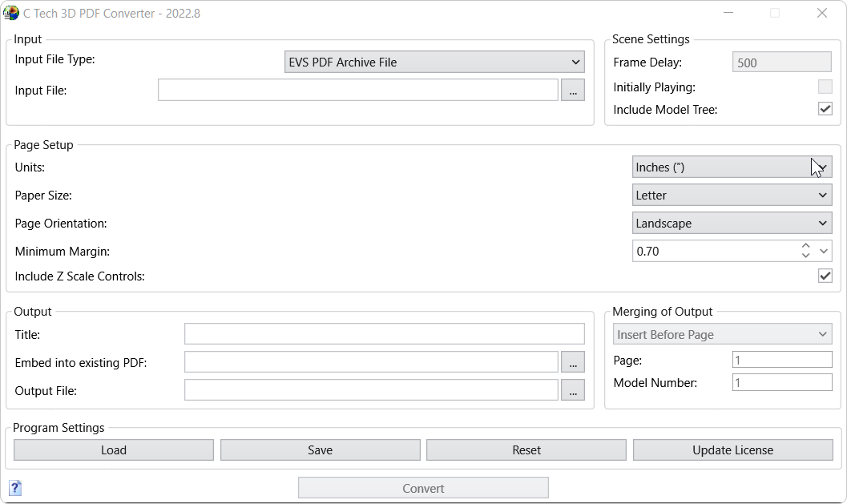Click the C Tech logo icon in title bar
Screen dimensions: 847x504
click(11, 13)
